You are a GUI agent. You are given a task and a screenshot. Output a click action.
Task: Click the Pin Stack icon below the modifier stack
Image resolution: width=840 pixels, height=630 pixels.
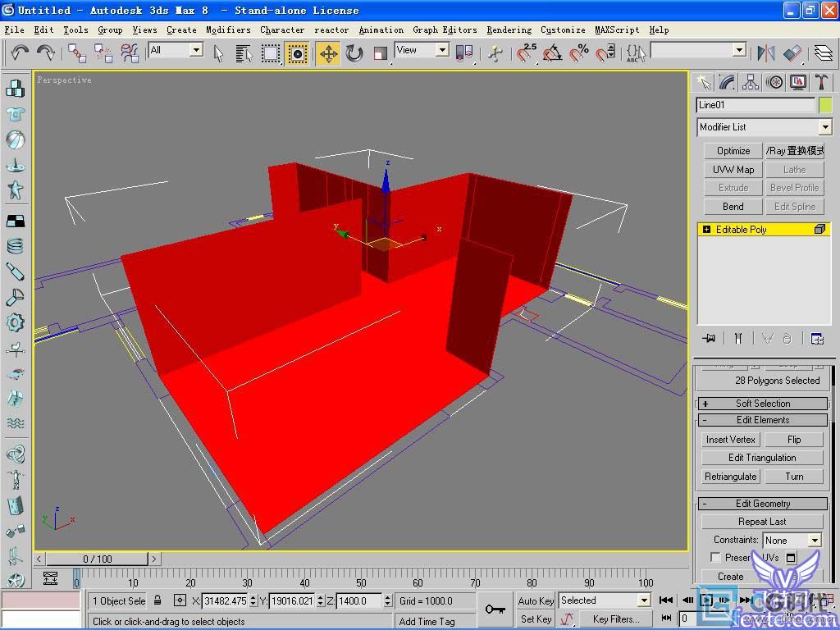(710, 339)
